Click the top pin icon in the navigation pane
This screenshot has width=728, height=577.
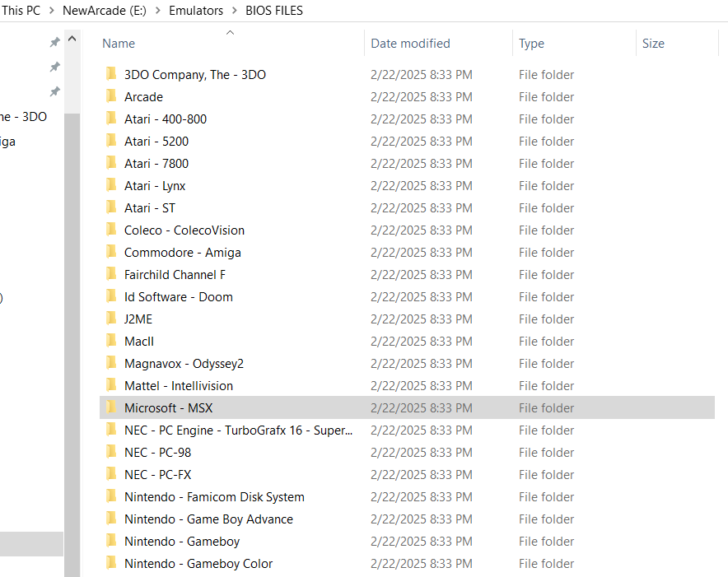tap(55, 42)
